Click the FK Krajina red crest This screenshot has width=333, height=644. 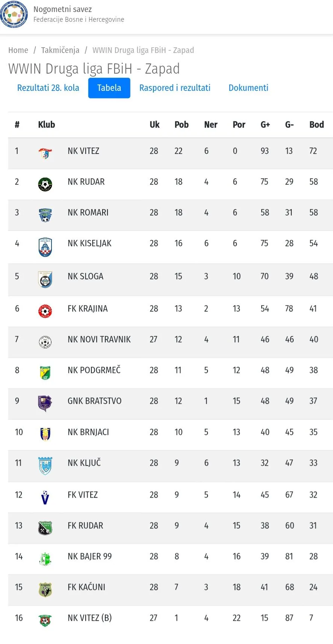click(x=45, y=311)
